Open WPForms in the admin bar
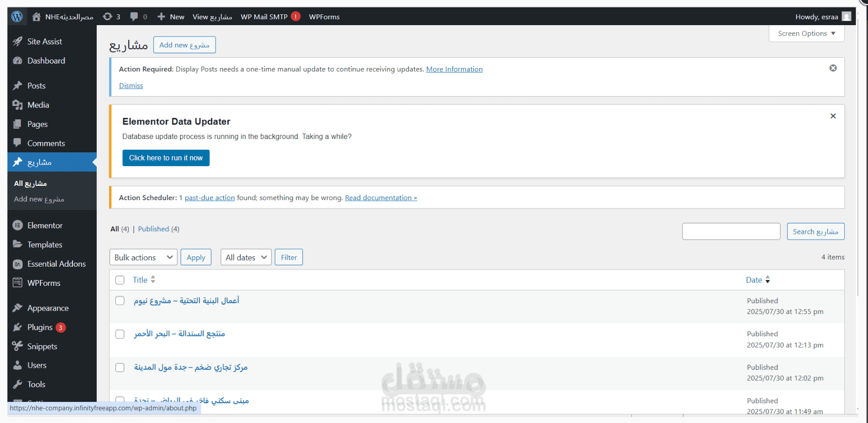 pos(324,17)
